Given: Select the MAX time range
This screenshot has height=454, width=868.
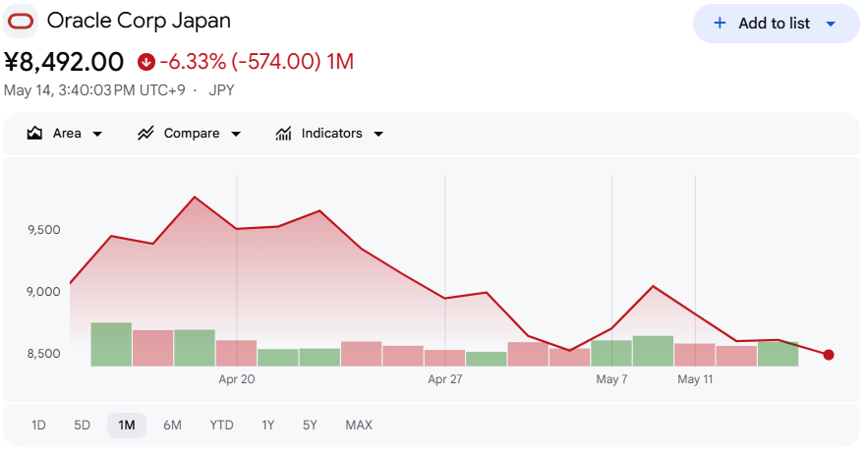Looking at the screenshot, I should (x=359, y=426).
